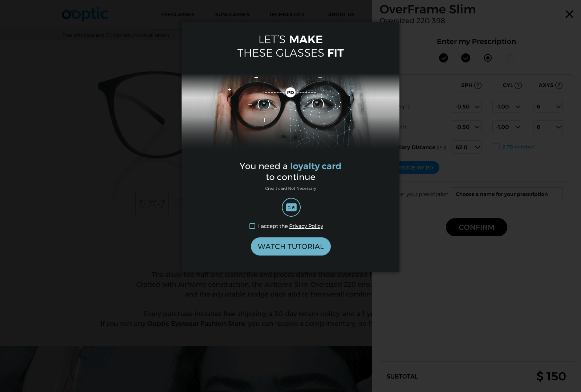
Task: Click the prescription name input field
Action: pyautogui.click(x=507, y=194)
